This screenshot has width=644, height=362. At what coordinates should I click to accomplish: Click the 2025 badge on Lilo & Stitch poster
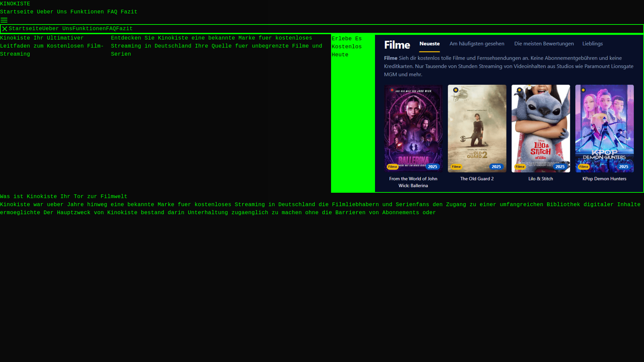pyautogui.click(x=560, y=167)
